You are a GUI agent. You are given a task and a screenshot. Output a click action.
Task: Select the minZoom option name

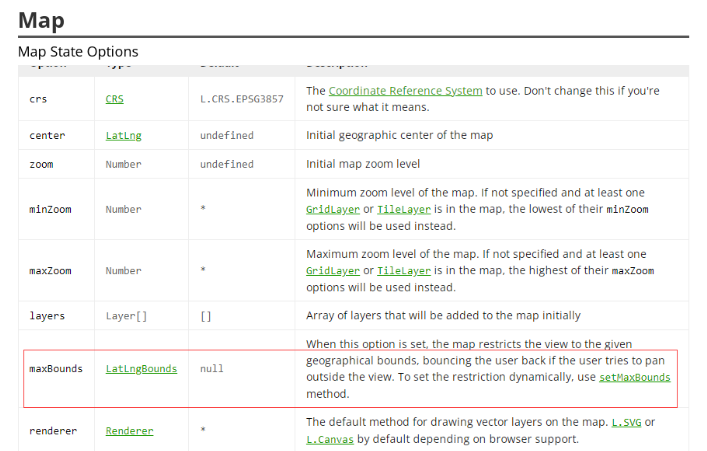point(50,209)
